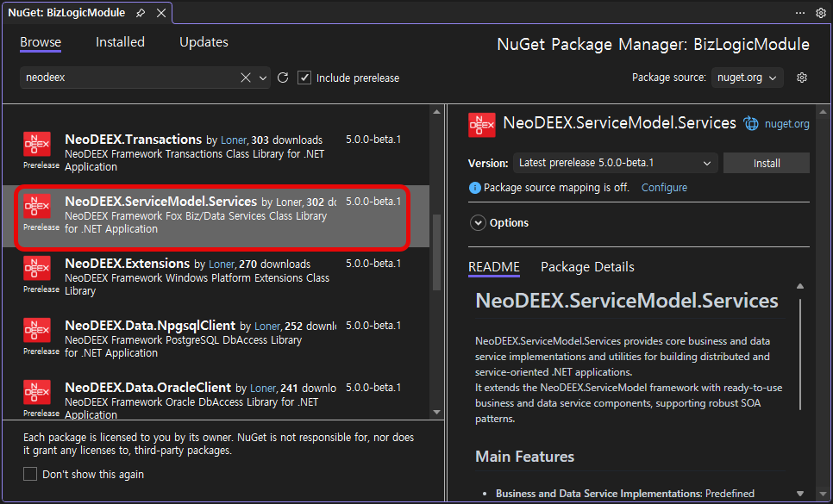The image size is (833, 504).
Task: Click details pane scroll up arrow
Action: pos(823,112)
